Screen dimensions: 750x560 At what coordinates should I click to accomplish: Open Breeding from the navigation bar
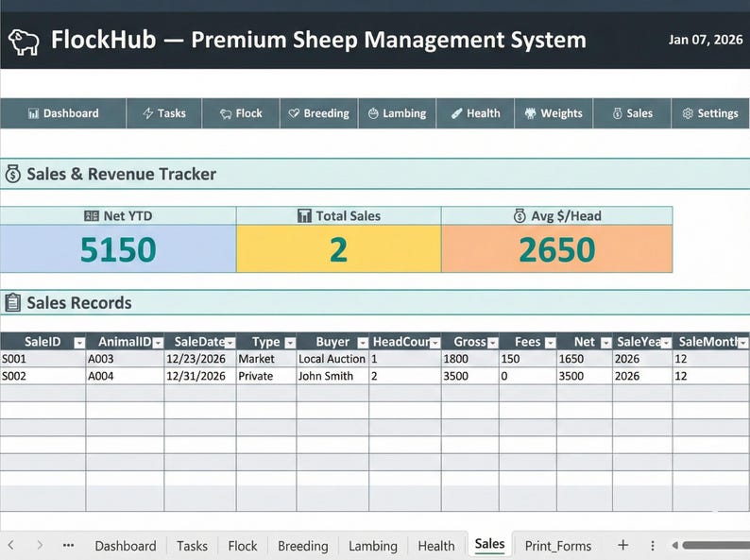click(318, 113)
